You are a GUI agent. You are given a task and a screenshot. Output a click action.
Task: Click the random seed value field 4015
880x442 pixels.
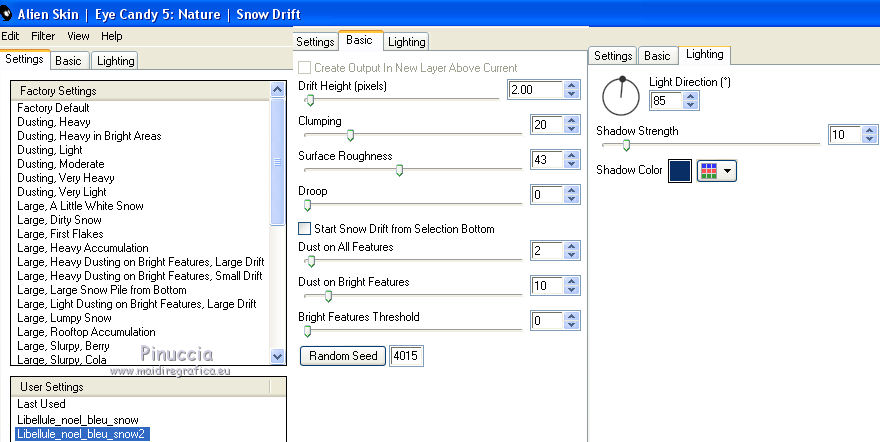click(406, 356)
